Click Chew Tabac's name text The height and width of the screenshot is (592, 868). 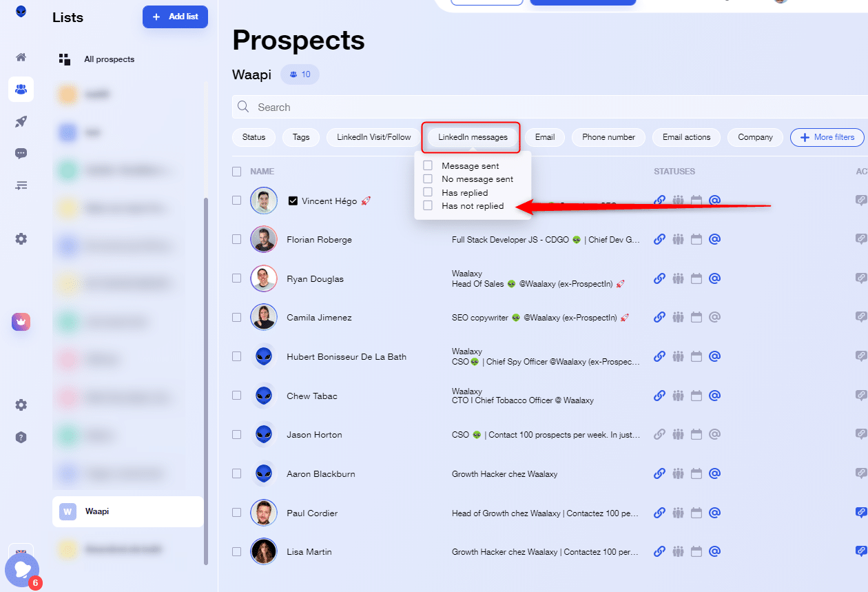pyautogui.click(x=312, y=396)
